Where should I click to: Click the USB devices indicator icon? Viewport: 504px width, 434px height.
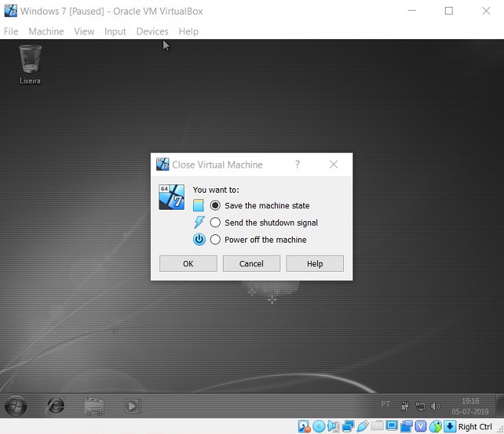coord(362,426)
